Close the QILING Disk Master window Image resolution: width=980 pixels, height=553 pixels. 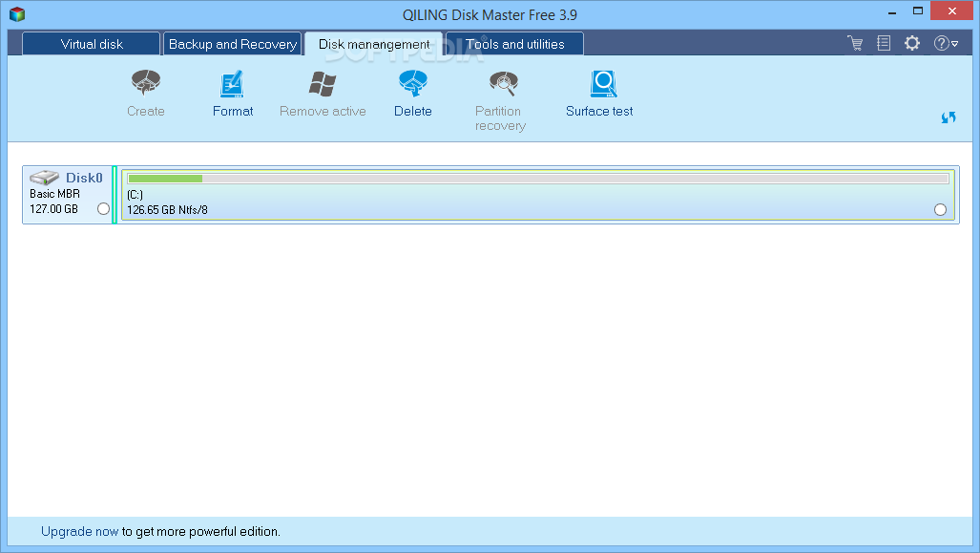click(x=952, y=11)
